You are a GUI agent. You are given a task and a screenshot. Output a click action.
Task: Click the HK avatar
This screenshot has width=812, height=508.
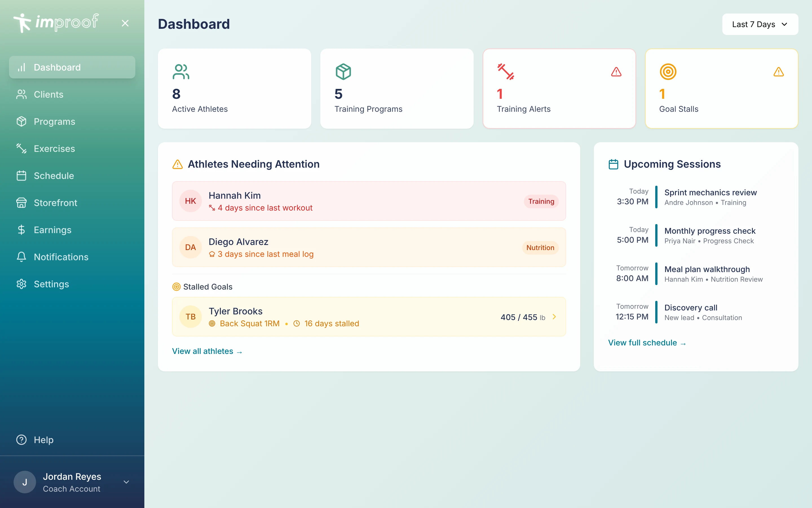(191, 201)
